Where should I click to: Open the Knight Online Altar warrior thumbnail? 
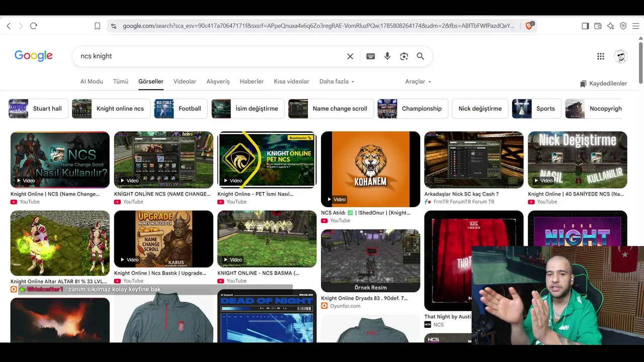click(60, 243)
